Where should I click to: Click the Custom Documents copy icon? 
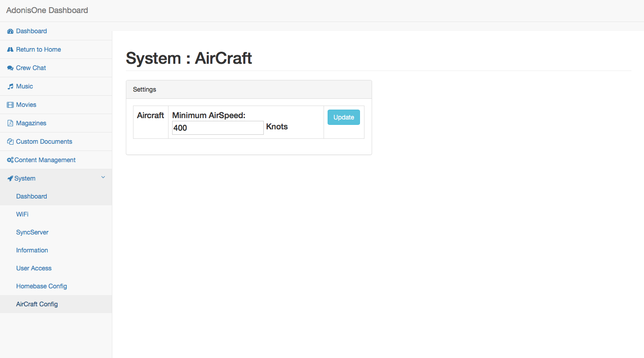coord(10,142)
